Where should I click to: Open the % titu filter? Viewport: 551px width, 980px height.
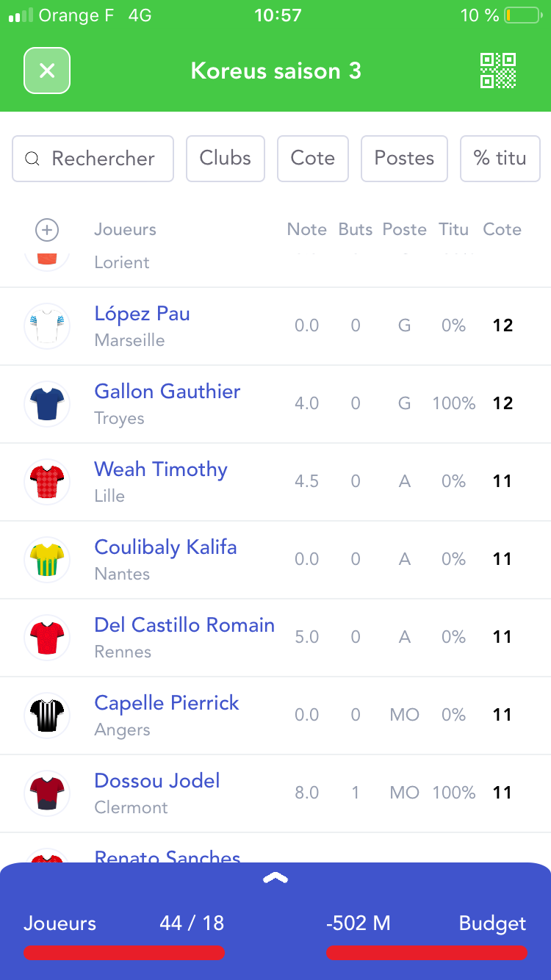[x=500, y=158]
